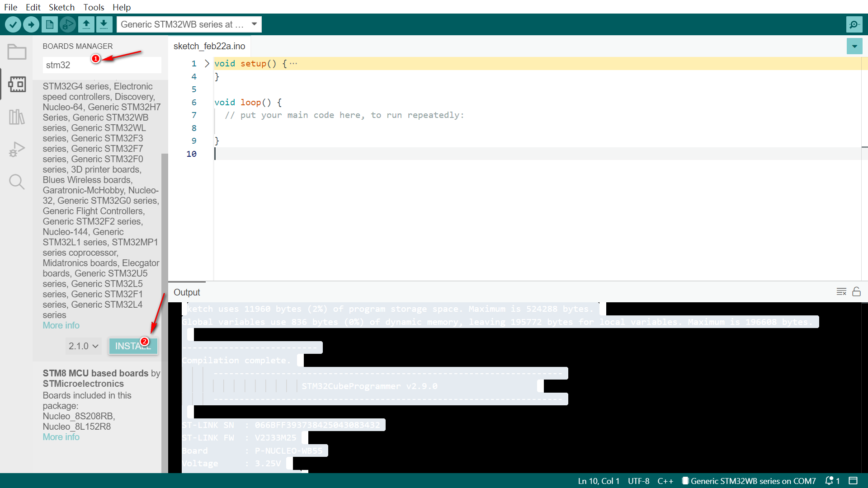
Task: Open the Library Manager sidebar icon
Action: pos(17,117)
